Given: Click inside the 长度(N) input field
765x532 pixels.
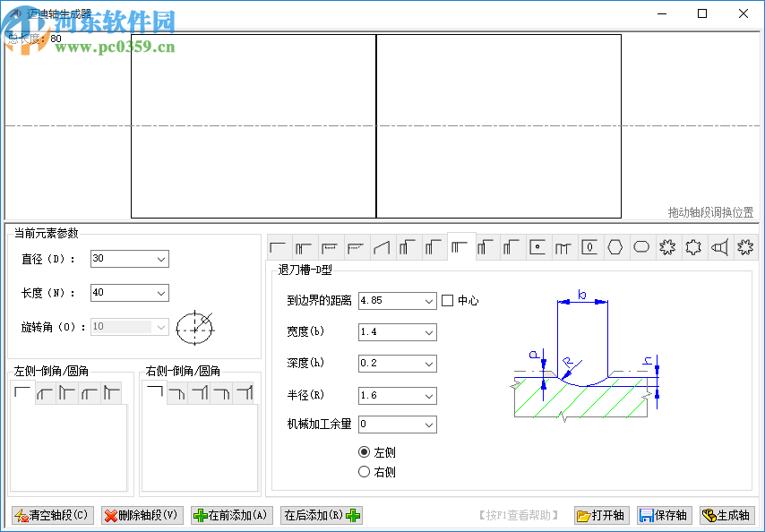Looking at the screenshot, I should [121, 293].
